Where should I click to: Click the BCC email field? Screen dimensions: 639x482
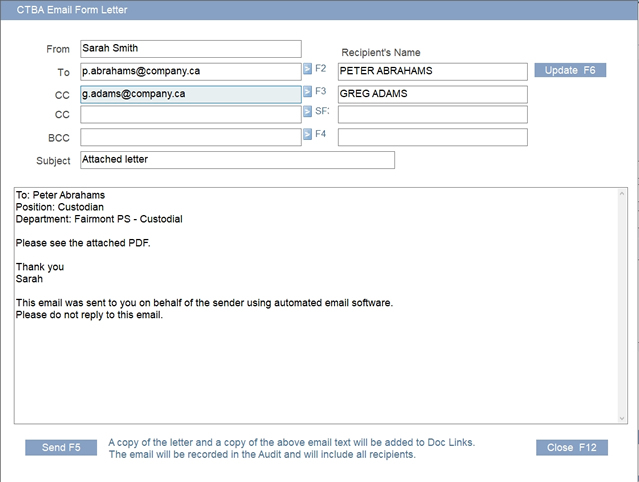[190, 137]
